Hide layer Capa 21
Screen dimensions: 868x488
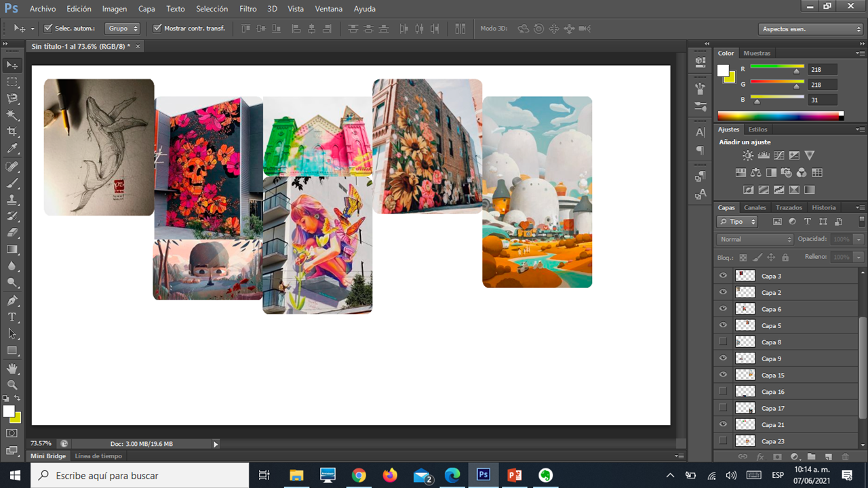click(723, 424)
